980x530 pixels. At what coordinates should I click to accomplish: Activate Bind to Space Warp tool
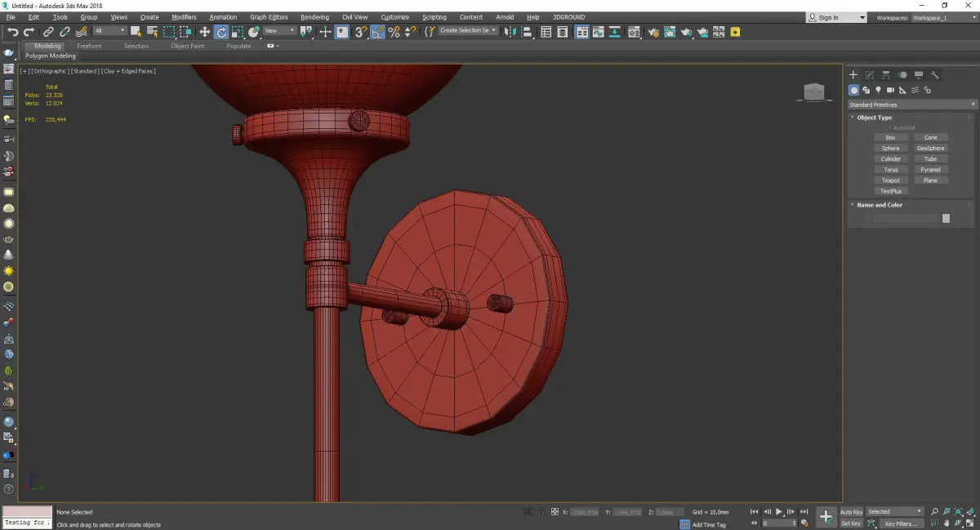[x=81, y=32]
